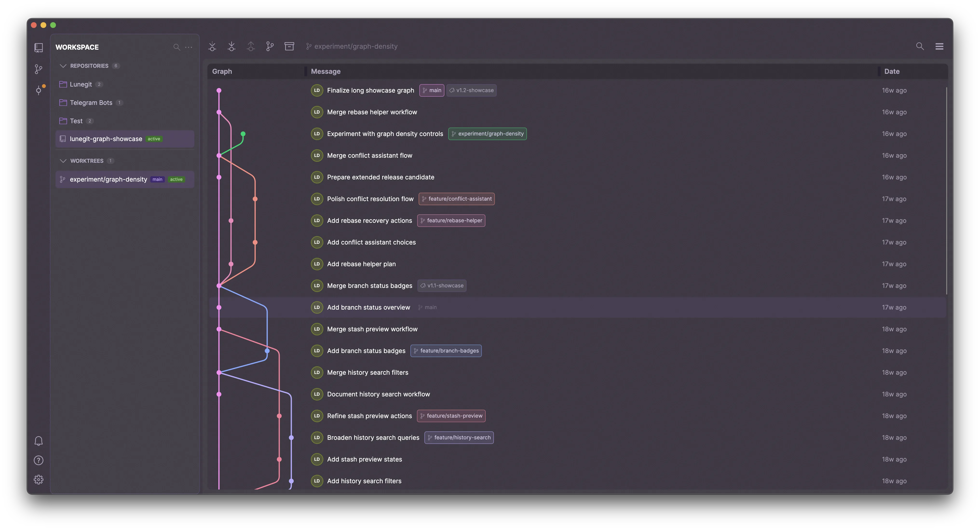Click avatar of 'Finalize long showcase graph' commit
This screenshot has height=530, width=980.
(x=317, y=91)
